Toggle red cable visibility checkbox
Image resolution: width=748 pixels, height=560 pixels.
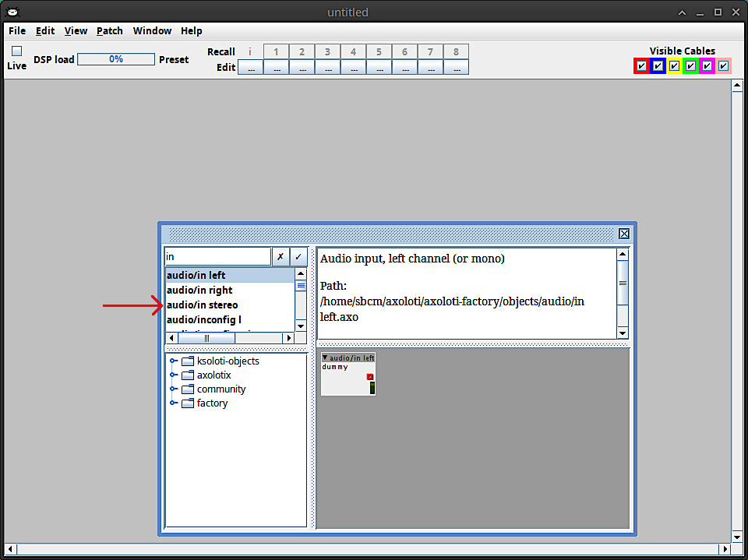641,66
